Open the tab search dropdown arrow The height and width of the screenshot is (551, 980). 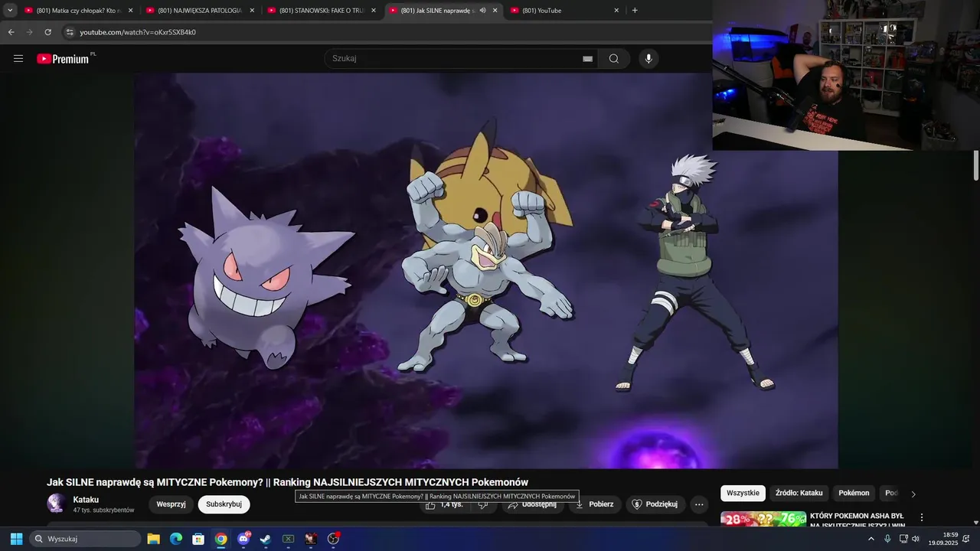pyautogui.click(x=10, y=10)
